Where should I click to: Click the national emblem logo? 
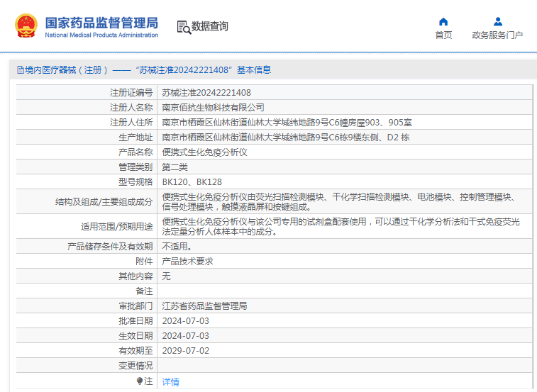(x=26, y=26)
